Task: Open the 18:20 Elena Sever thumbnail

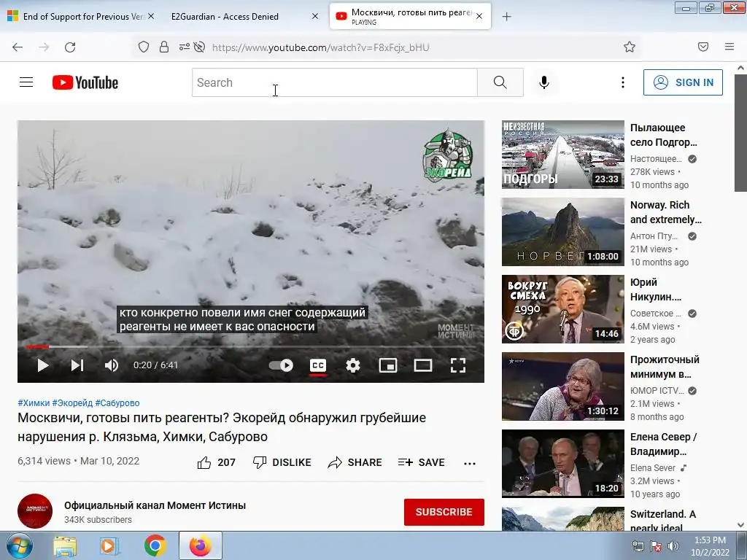Action: (x=562, y=463)
